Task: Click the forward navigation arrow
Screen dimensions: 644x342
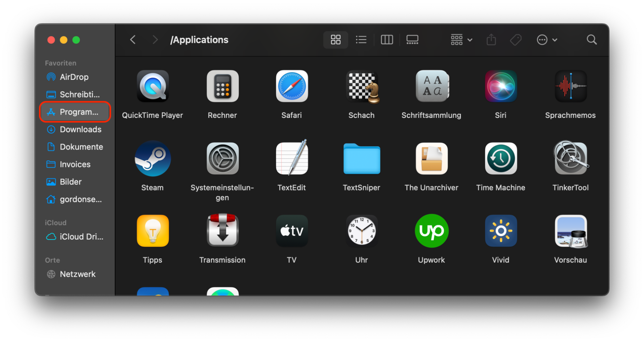Action: click(x=155, y=40)
